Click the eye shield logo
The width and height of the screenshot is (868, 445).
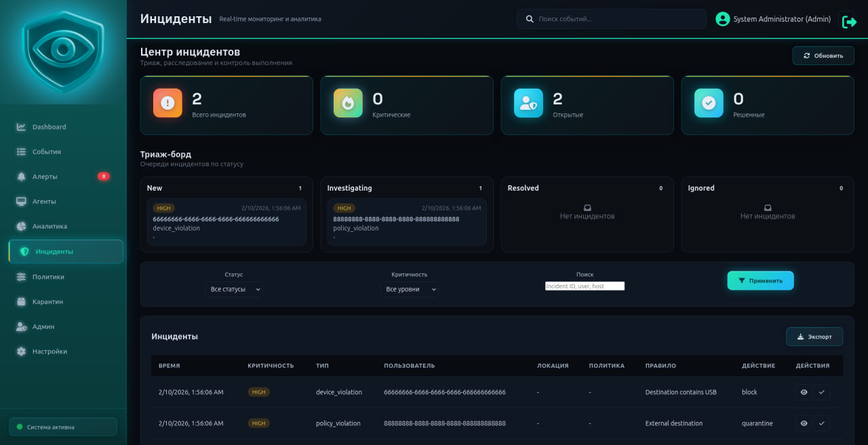(63, 50)
